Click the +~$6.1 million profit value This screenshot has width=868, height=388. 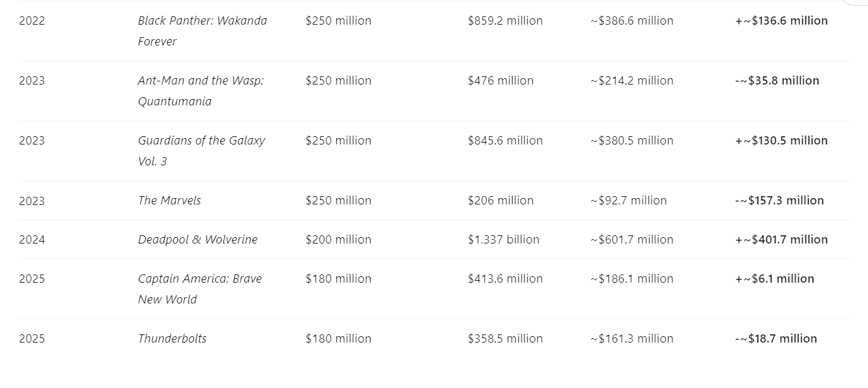pos(775,279)
